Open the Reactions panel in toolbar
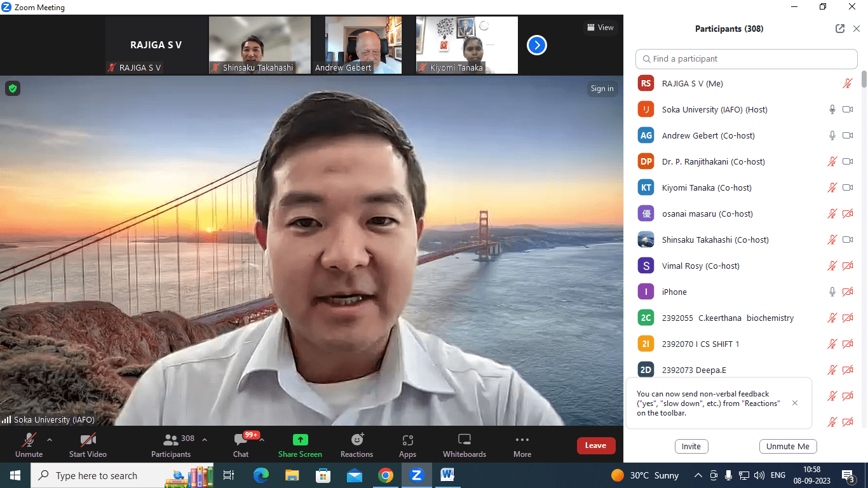Viewport: 868px width, 488px height. pos(356,445)
